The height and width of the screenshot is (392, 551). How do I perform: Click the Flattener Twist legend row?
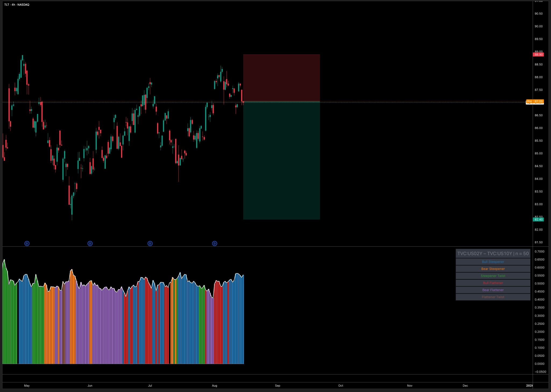[493, 297]
